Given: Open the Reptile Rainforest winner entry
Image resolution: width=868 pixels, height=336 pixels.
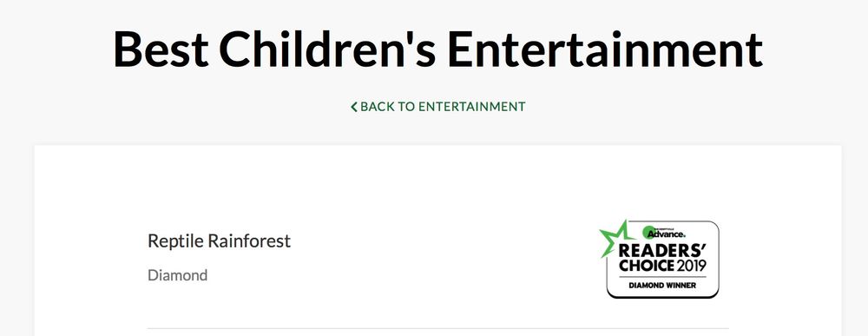Looking at the screenshot, I should (x=220, y=241).
